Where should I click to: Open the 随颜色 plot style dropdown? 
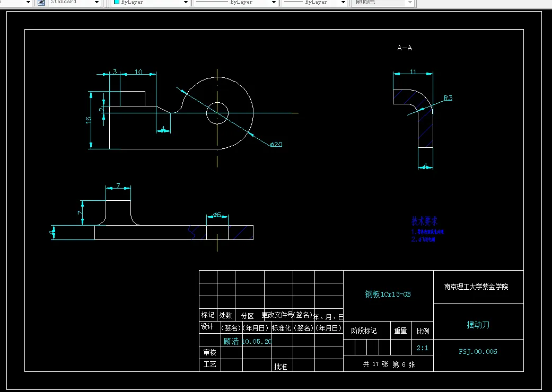tap(410, 3)
